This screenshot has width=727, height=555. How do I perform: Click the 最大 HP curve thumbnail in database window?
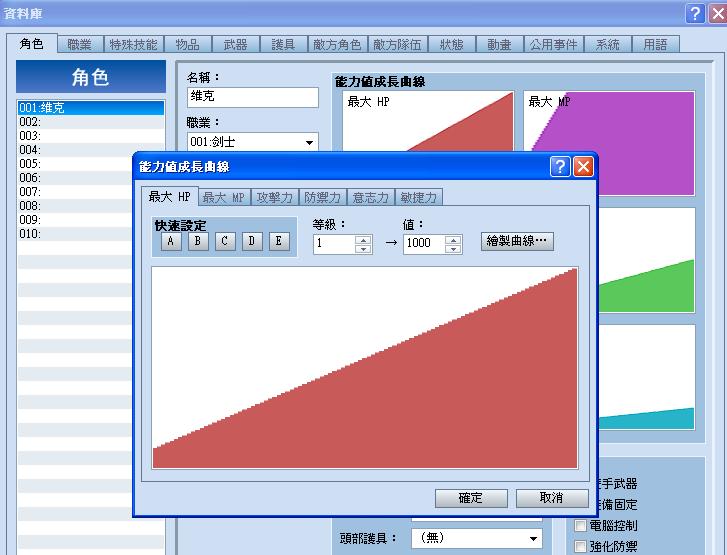point(428,121)
